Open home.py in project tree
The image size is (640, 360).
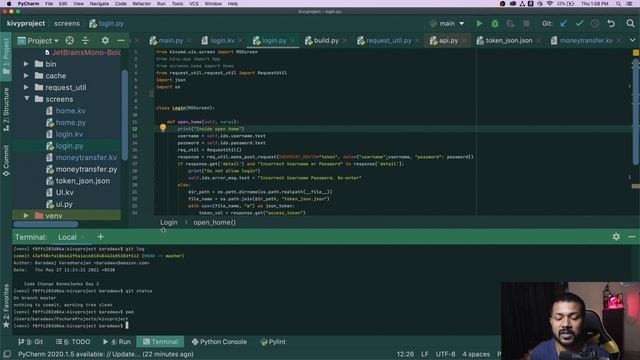(70, 122)
